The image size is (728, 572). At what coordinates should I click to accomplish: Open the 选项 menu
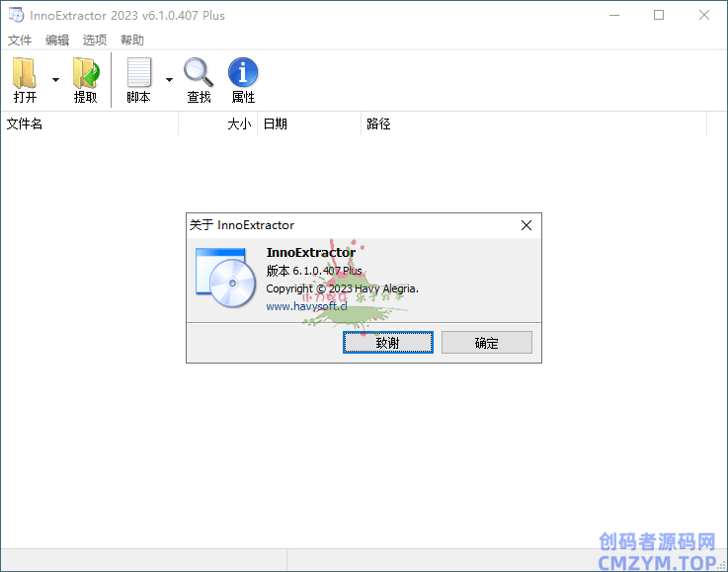[95, 41]
